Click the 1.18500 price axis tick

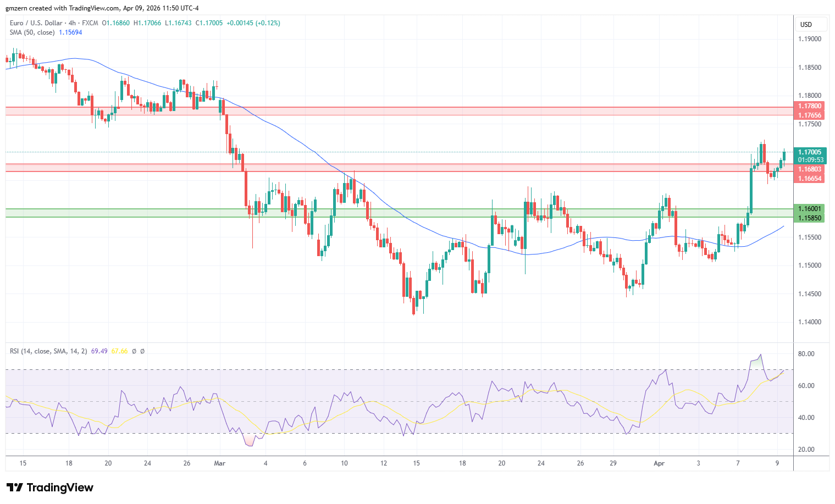[x=810, y=68]
